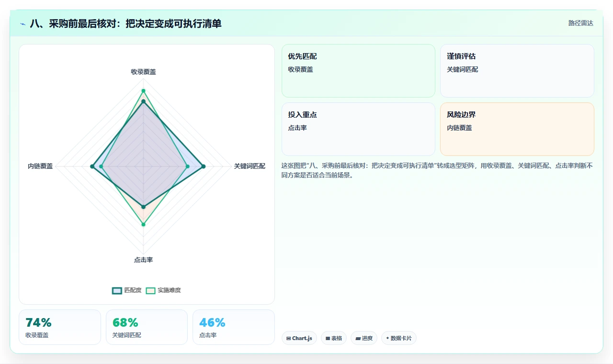Click the 匹配度 data point on 内链覆盖 axis
Screen dimensions: 613x364
coord(92,166)
